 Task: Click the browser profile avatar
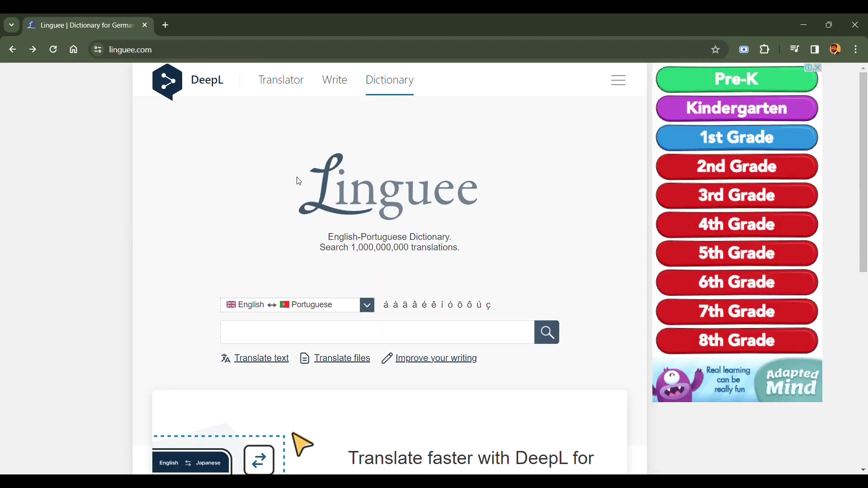click(836, 50)
